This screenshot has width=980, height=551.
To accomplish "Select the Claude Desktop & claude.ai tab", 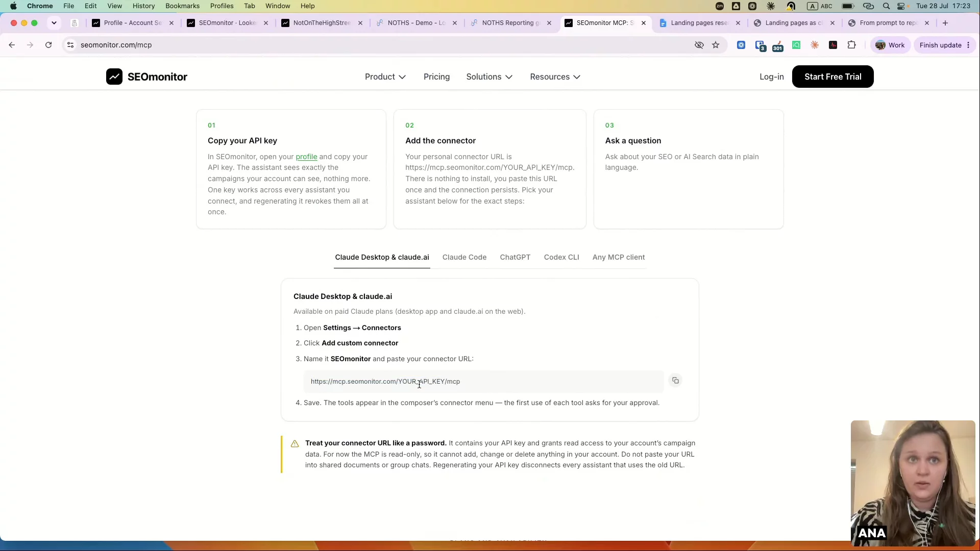I will (382, 257).
